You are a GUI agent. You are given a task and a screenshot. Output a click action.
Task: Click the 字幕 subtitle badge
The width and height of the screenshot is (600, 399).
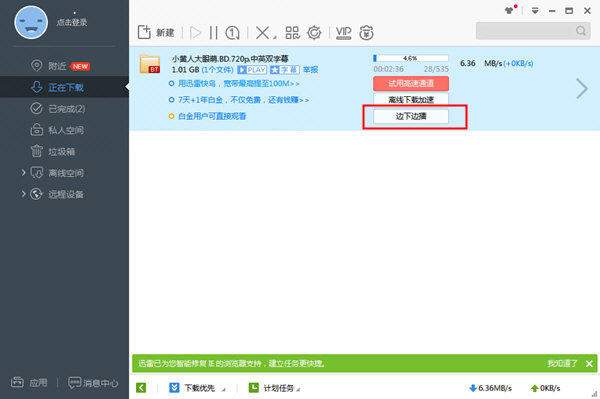(285, 70)
